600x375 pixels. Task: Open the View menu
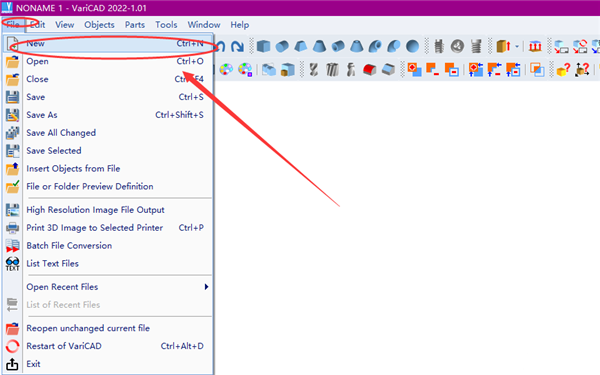tap(64, 25)
